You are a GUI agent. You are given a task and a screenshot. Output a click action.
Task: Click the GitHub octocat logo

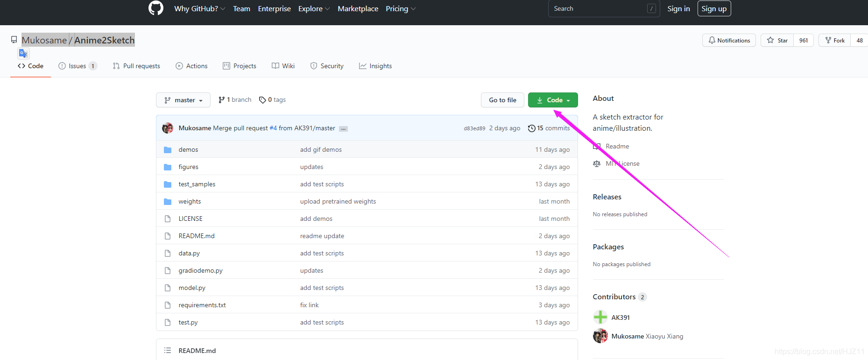click(x=156, y=8)
